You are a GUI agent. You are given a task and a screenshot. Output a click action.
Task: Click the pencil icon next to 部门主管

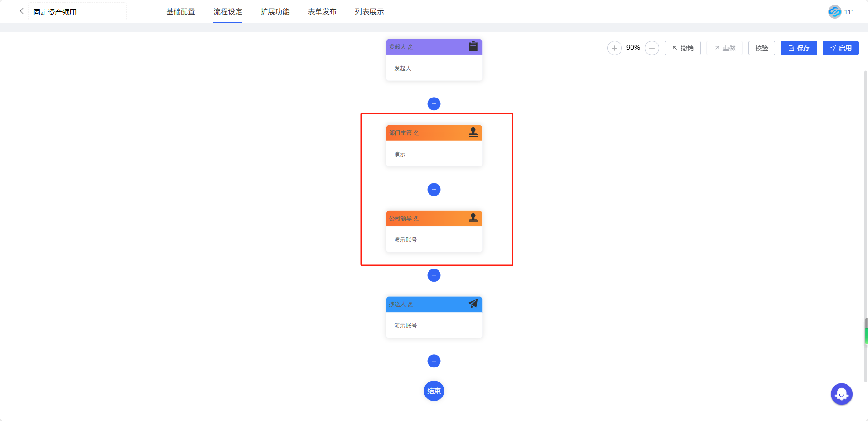coord(416,133)
